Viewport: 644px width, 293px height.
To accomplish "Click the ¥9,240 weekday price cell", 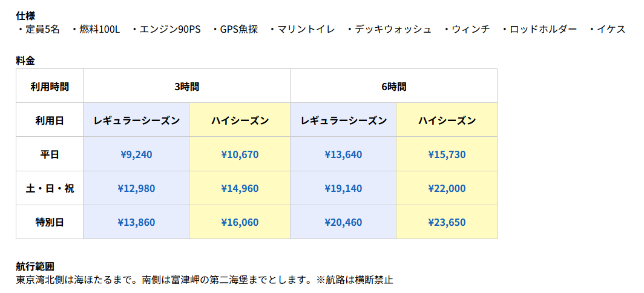I will [136, 154].
